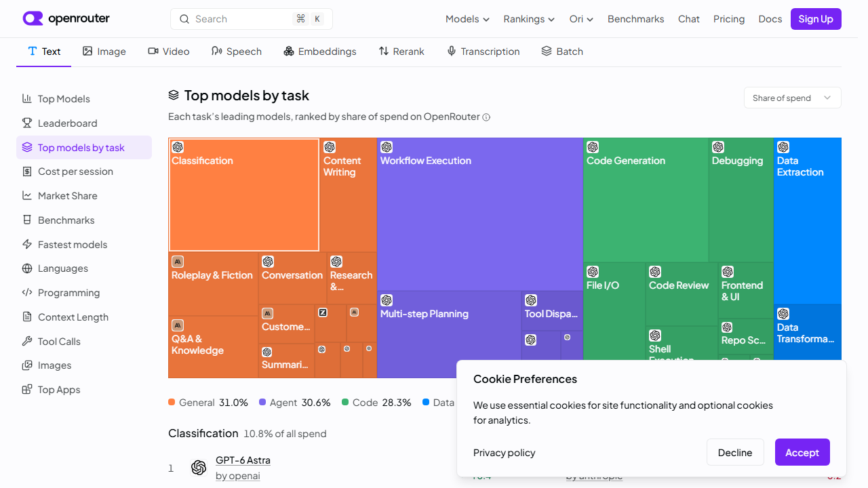
Task: Open the GPT-6 Astra model link
Action: coord(243,460)
